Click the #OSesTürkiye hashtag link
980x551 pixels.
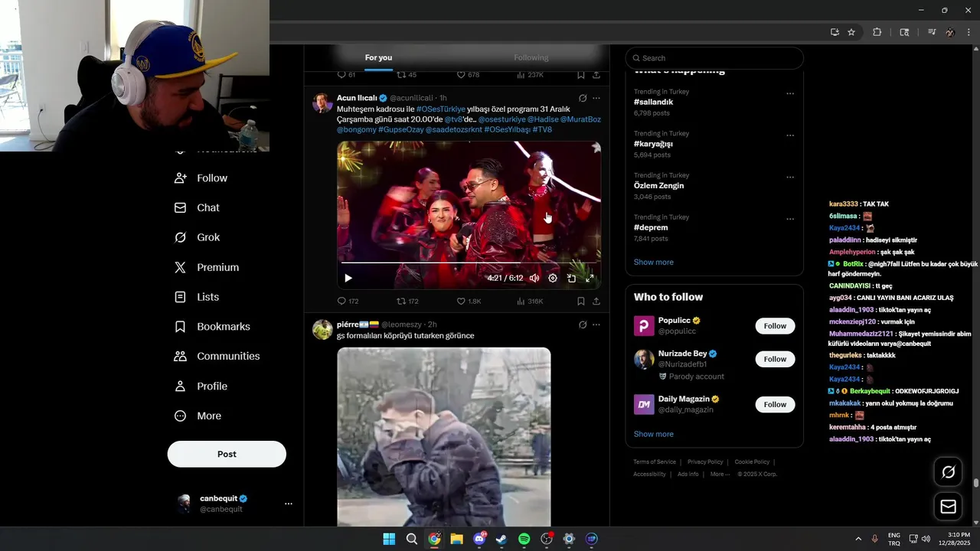[x=441, y=109]
